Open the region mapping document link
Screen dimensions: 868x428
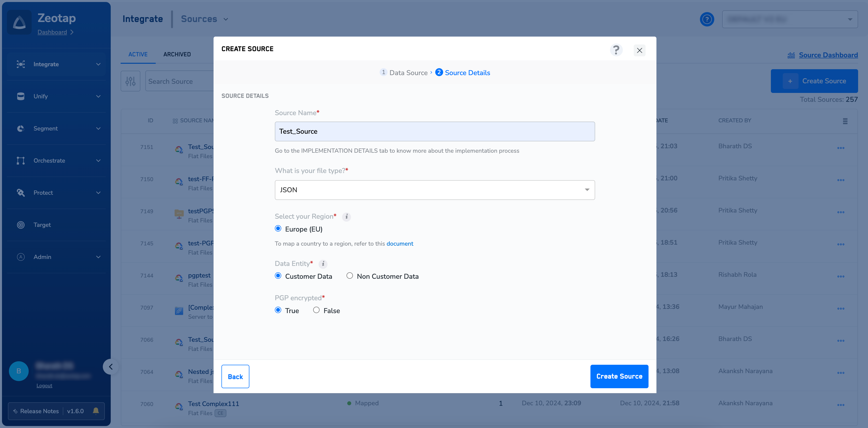pos(400,244)
